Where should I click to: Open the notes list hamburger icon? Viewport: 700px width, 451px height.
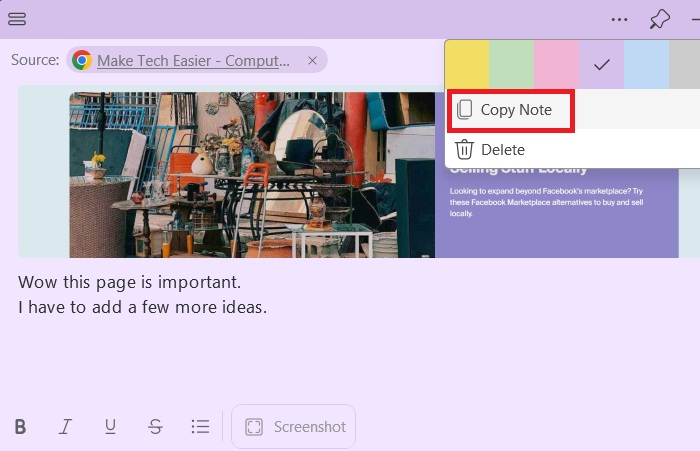pyautogui.click(x=17, y=19)
